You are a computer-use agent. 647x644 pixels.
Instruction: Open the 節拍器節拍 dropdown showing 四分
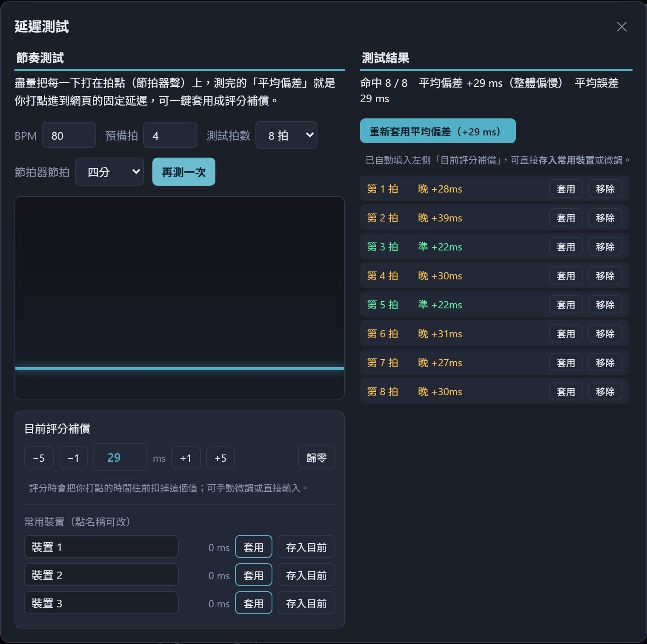coord(109,172)
